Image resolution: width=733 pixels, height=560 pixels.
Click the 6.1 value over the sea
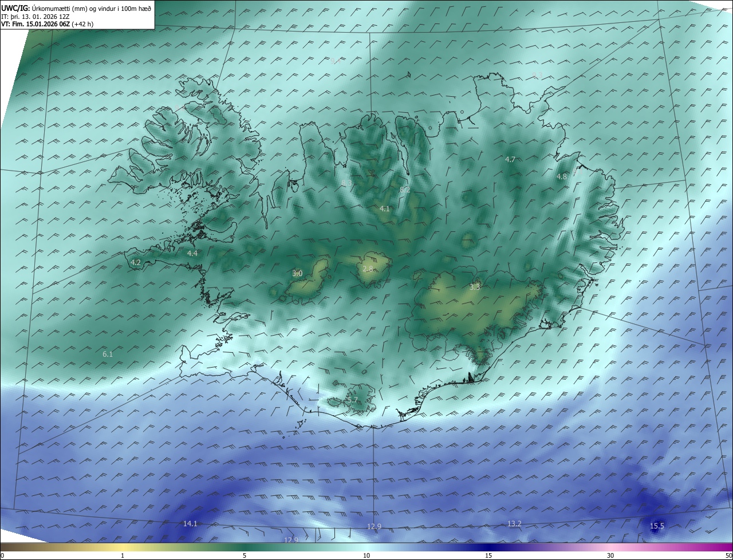point(108,354)
